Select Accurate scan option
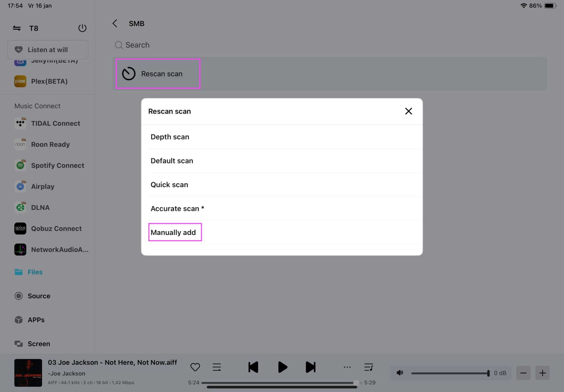The width and height of the screenshot is (564, 392). (x=282, y=209)
